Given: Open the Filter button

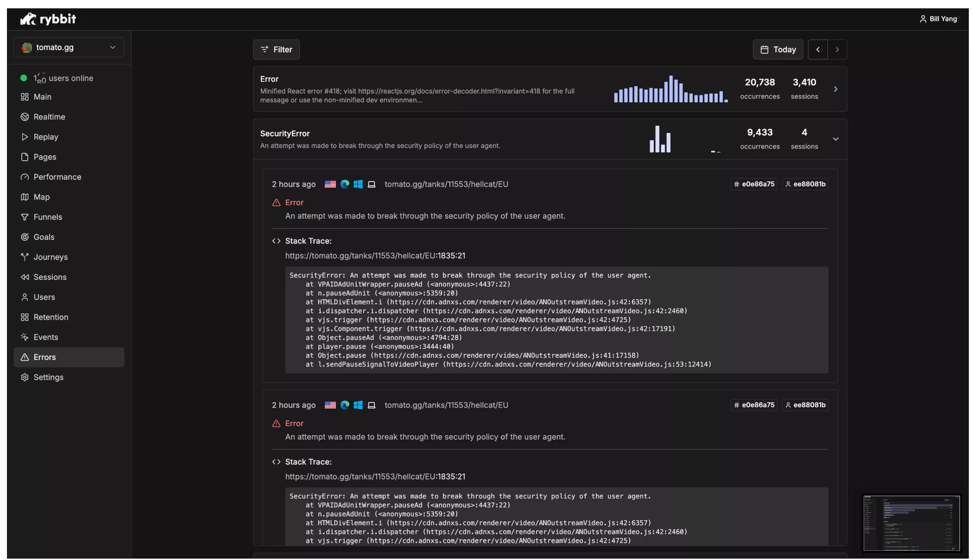Looking at the screenshot, I should tap(276, 50).
